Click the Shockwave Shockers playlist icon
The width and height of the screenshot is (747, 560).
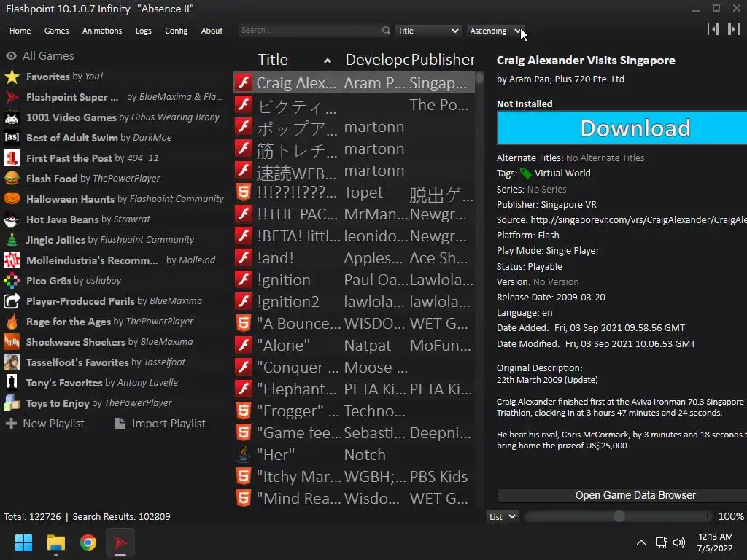[x=12, y=342]
